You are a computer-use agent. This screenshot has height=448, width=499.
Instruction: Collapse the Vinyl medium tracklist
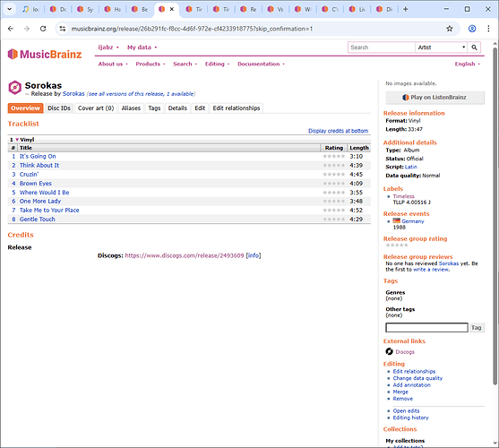click(17, 140)
